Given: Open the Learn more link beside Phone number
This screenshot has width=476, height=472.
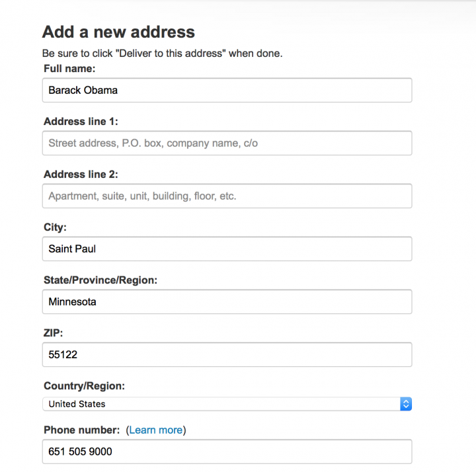Looking at the screenshot, I should [x=156, y=430].
